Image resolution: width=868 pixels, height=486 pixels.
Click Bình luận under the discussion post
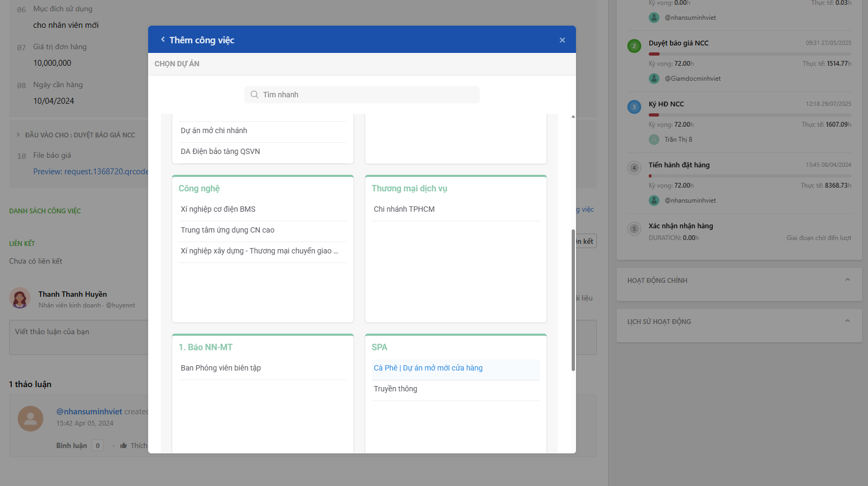coord(72,445)
